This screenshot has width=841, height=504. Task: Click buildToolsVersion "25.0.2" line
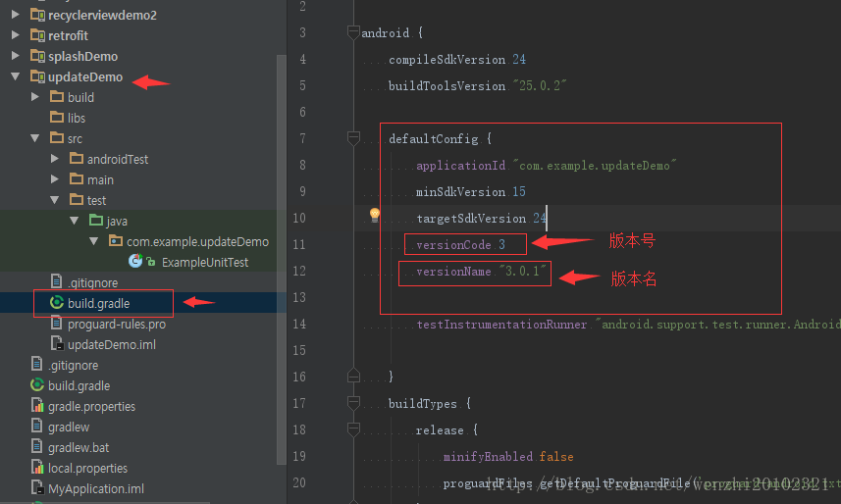click(477, 85)
